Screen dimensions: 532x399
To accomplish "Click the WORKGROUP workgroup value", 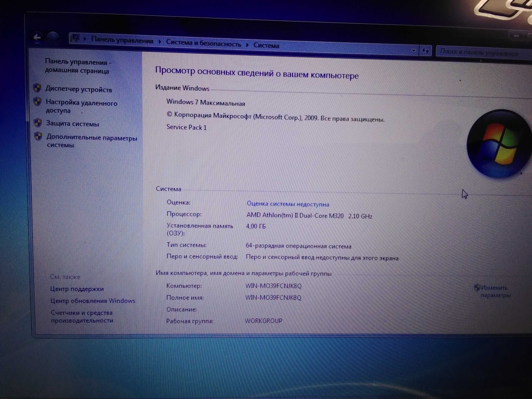I will [x=264, y=321].
